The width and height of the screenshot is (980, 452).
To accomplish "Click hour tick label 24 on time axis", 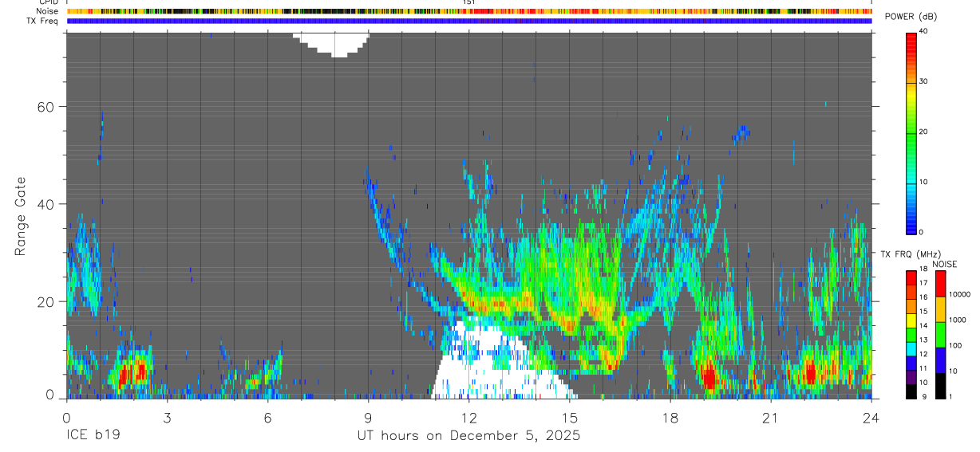I will coord(871,418).
